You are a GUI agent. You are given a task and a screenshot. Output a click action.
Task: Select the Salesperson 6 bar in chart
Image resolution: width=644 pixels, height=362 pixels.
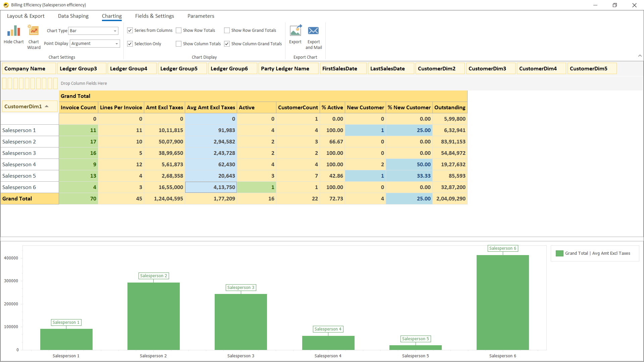click(x=502, y=302)
